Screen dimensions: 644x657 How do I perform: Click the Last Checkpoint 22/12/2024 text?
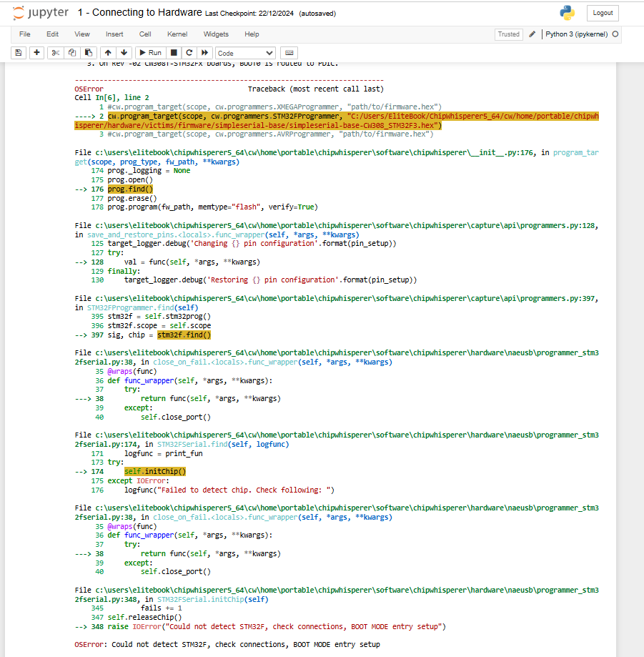pyautogui.click(x=249, y=14)
